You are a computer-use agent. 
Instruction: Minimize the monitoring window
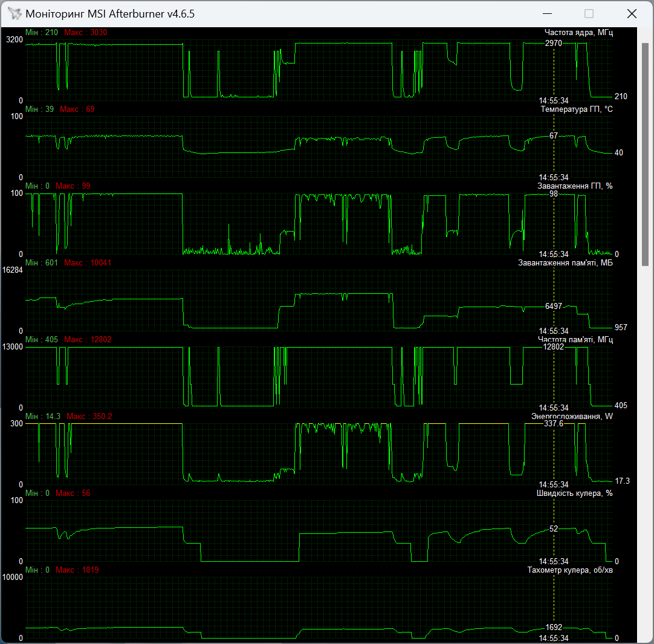547,14
